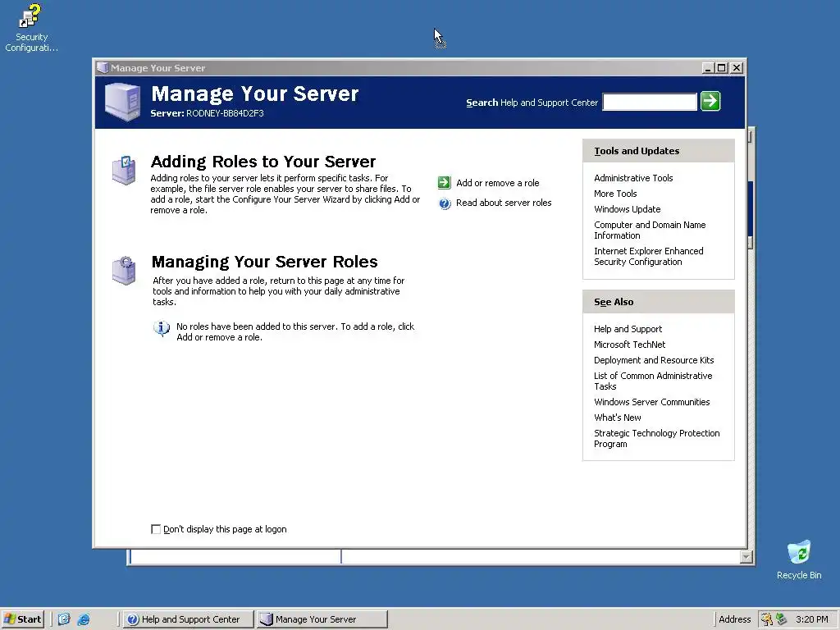Screen dimensions: 840x630
Task: Open Windows Update link
Action: [628, 209]
